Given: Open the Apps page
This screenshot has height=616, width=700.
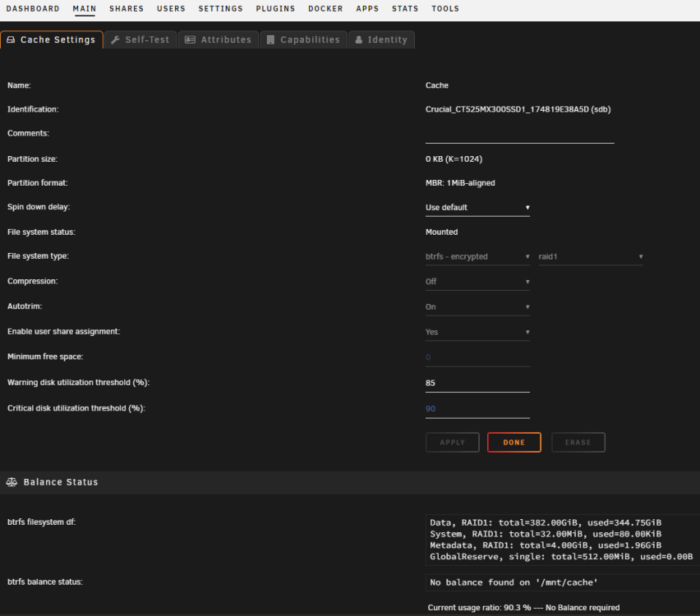Looking at the screenshot, I should pos(367,8).
